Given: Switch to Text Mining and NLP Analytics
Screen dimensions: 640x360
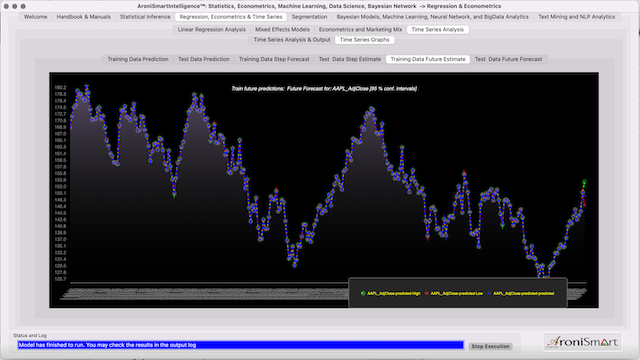Looking at the screenshot, I should [576, 17].
